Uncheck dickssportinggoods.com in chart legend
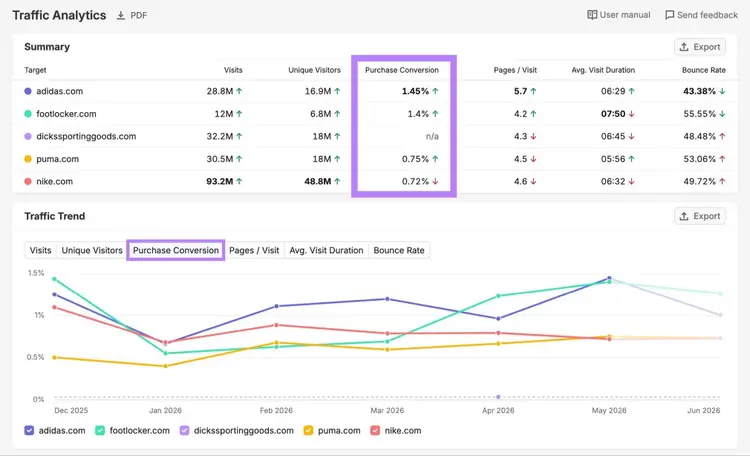This screenshot has height=456, width=750. point(184,430)
